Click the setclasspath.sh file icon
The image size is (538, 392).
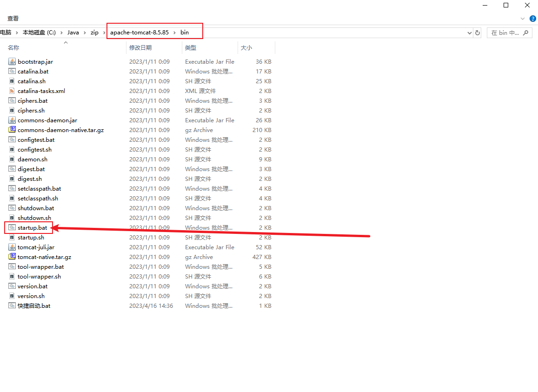tap(12, 199)
